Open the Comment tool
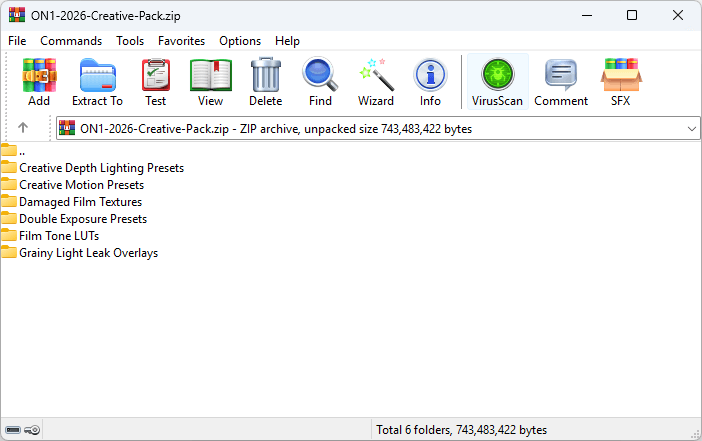Image resolution: width=702 pixels, height=441 pixels. (x=561, y=81)
